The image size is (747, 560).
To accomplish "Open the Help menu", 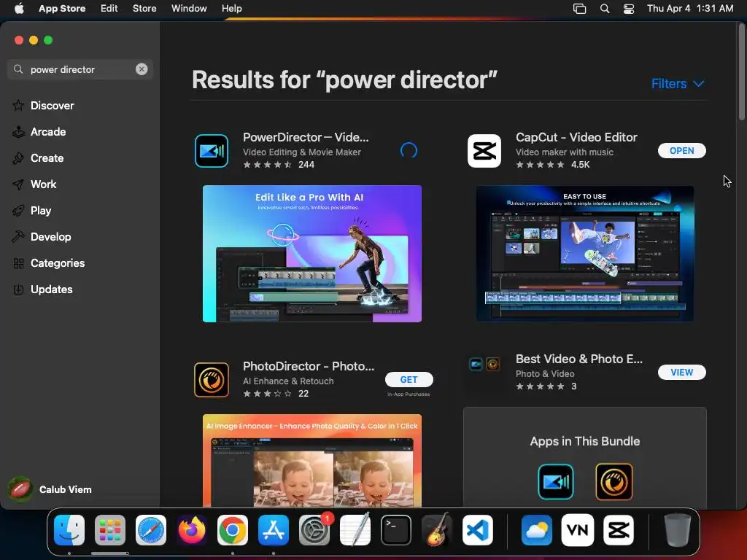I will point(231,9).
